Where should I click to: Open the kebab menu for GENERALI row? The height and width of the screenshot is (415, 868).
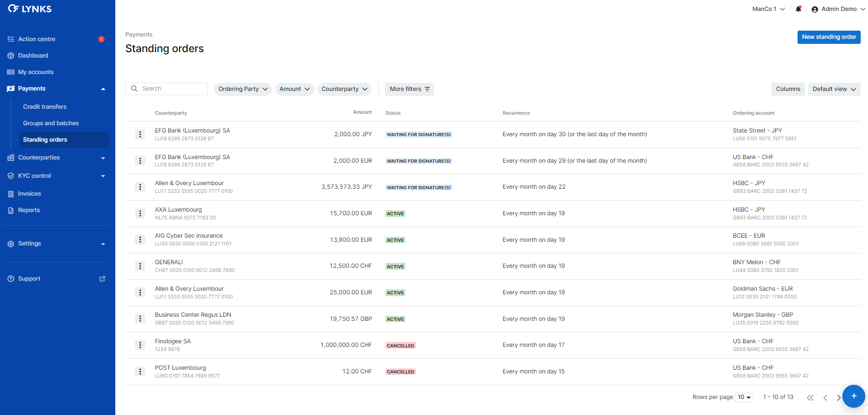(140, 266)
